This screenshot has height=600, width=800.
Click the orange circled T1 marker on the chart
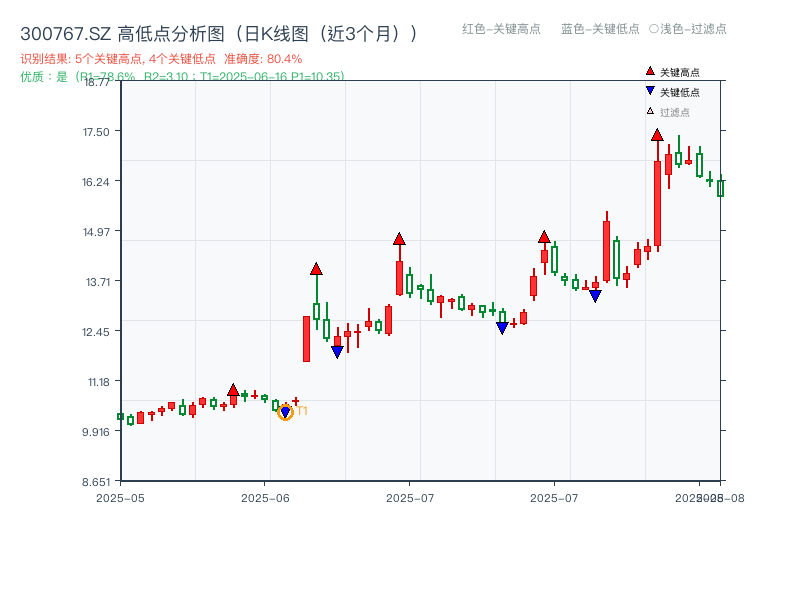[287, 412]
